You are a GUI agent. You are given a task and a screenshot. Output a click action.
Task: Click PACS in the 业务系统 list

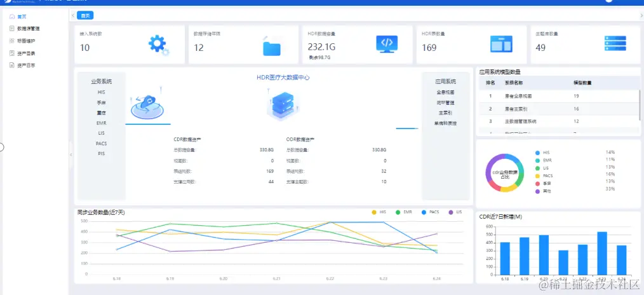(x=102, y=144)
